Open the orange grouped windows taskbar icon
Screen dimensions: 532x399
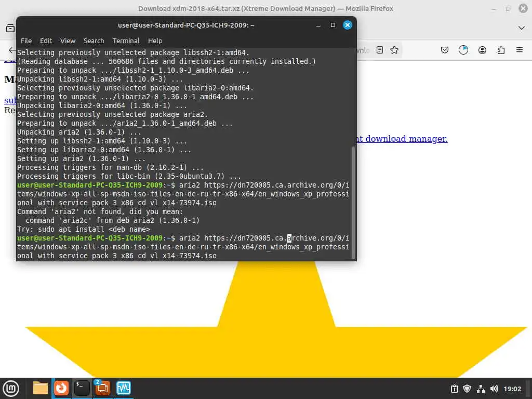coord(102,388)
